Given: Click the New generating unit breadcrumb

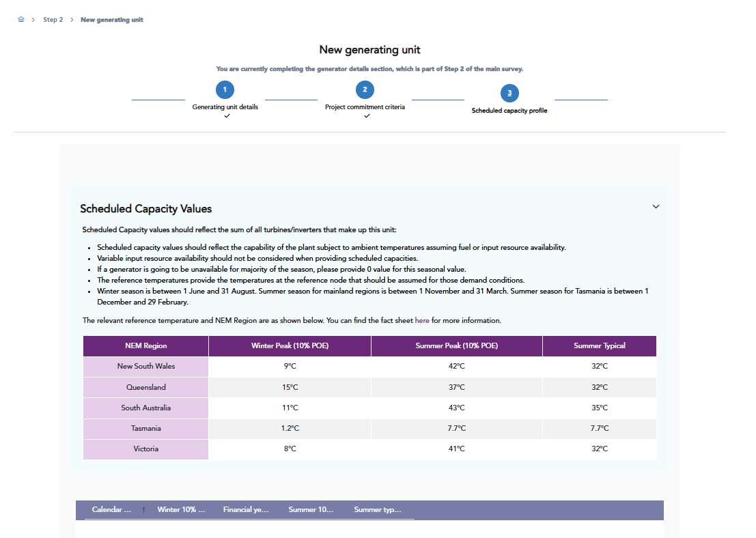Looking at the screenshot, I should click(112, 20).
